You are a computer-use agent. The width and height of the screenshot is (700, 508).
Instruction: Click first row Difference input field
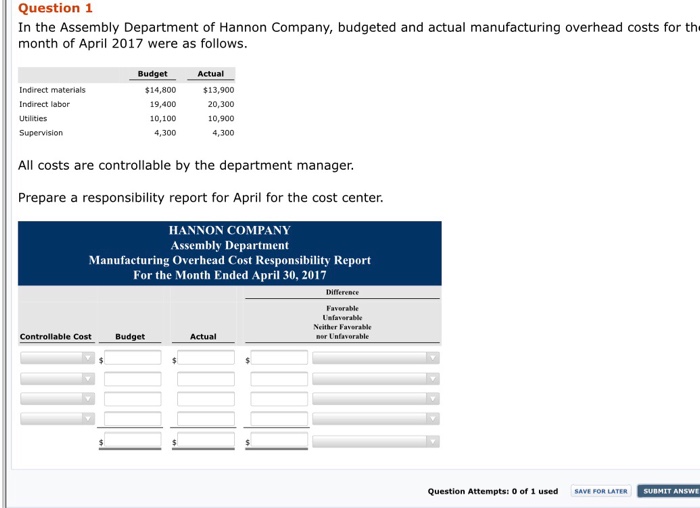click(279, 358)
